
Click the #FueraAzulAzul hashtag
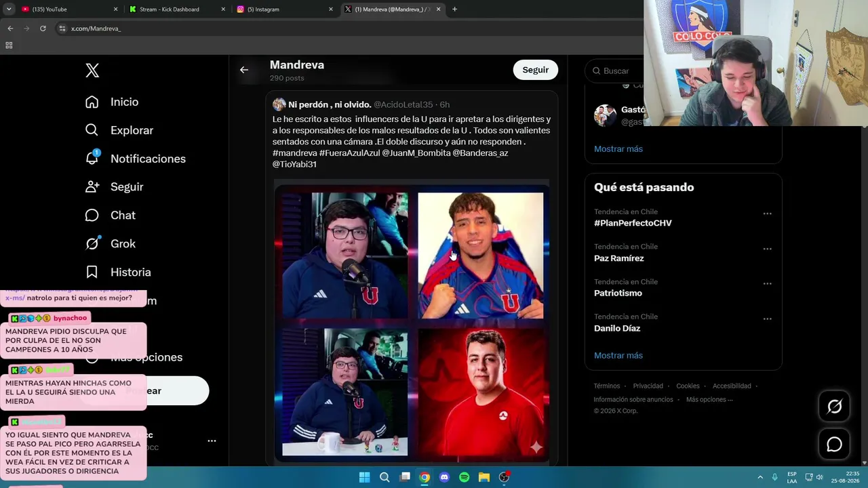(x=349, y=153)
